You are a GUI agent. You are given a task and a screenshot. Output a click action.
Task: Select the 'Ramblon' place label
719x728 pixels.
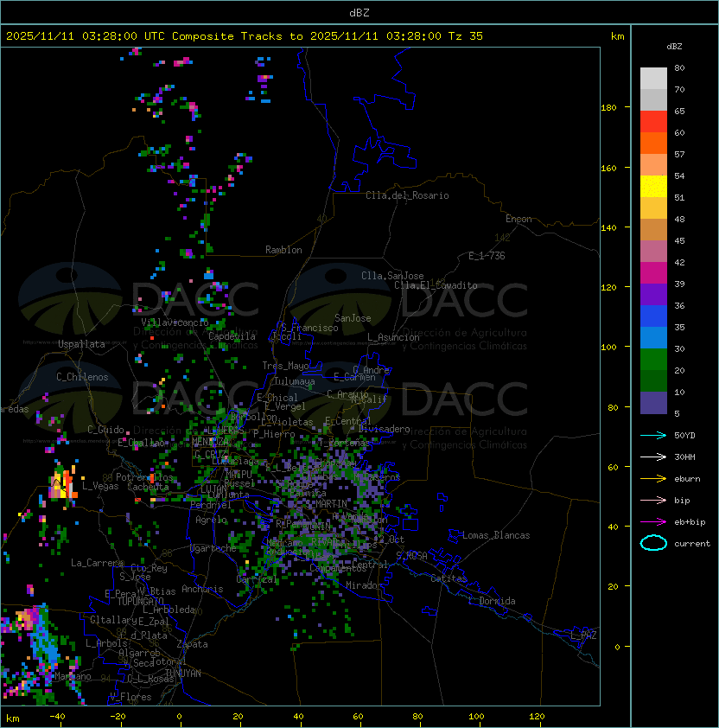pos(283,250)
